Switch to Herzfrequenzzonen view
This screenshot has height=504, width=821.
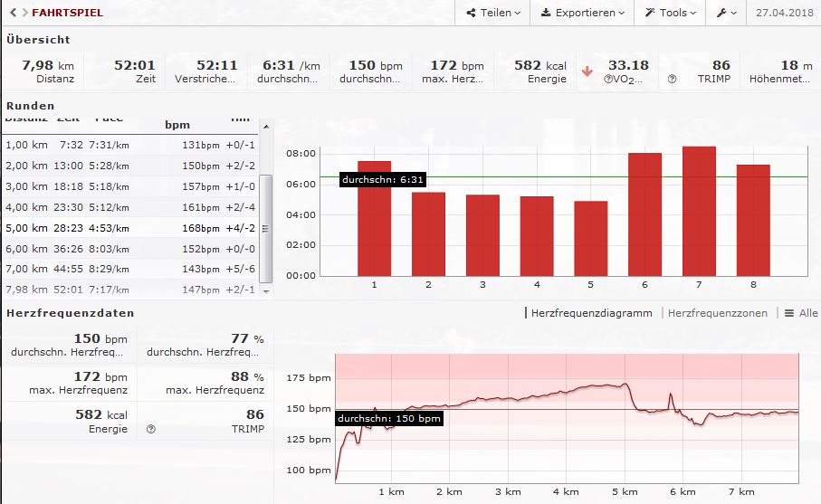717,313
